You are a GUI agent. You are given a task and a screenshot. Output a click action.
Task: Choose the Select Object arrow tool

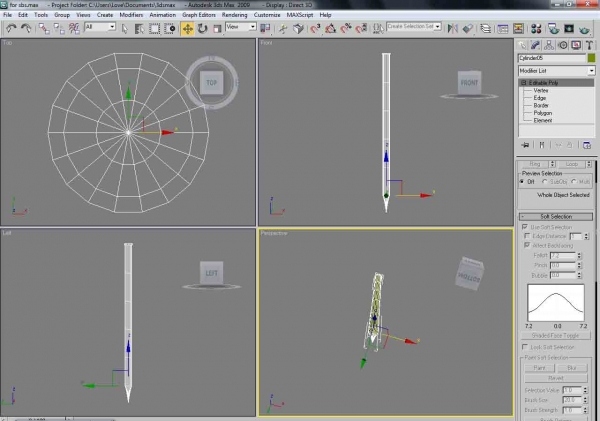[x=125, y=28]
